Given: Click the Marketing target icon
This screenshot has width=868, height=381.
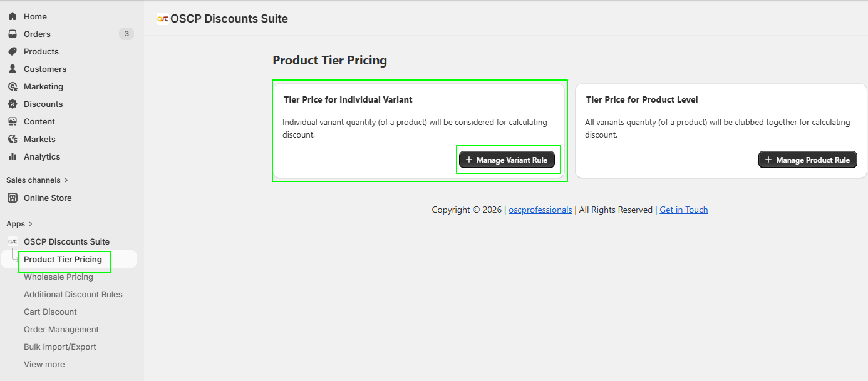Looking at the screenshot, I should pyautogui.click(x=13, y=86).
